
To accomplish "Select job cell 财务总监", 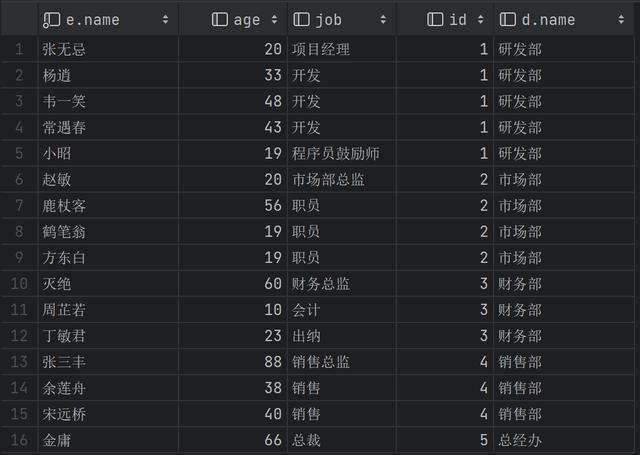I will pyautogui.click(x=321, y=284).
